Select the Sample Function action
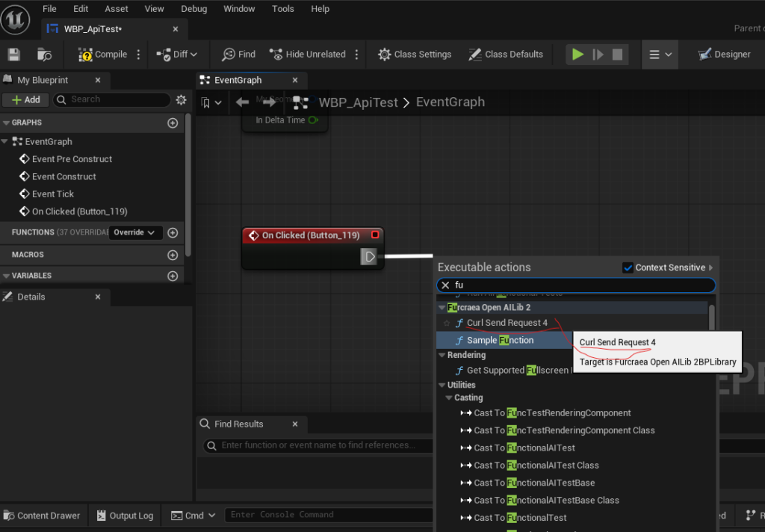765x532 pixels. [x=500, y=340]
